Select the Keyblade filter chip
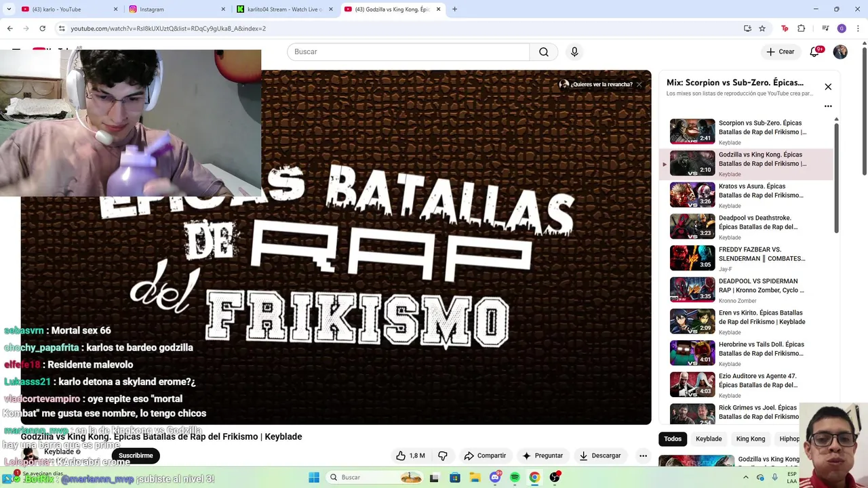 click(x=709, y=439)
